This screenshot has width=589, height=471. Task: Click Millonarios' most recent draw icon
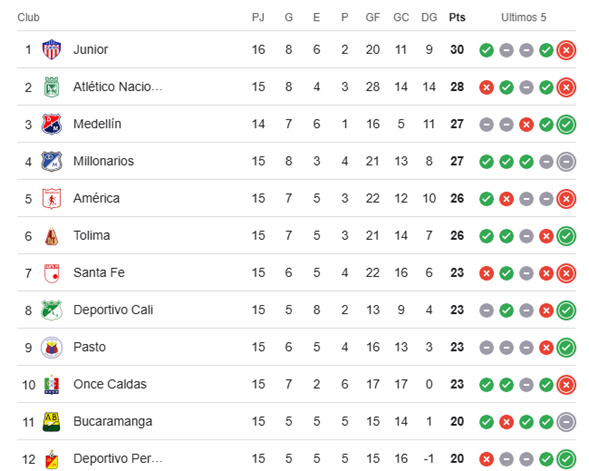pyautogui.click(x=566, y=161)
